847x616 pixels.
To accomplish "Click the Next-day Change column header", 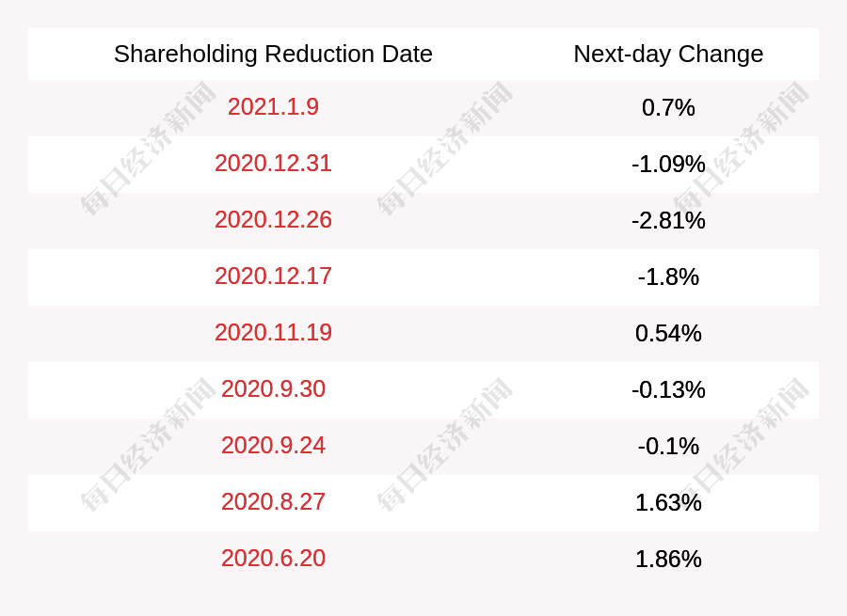I will coord(668,55).
